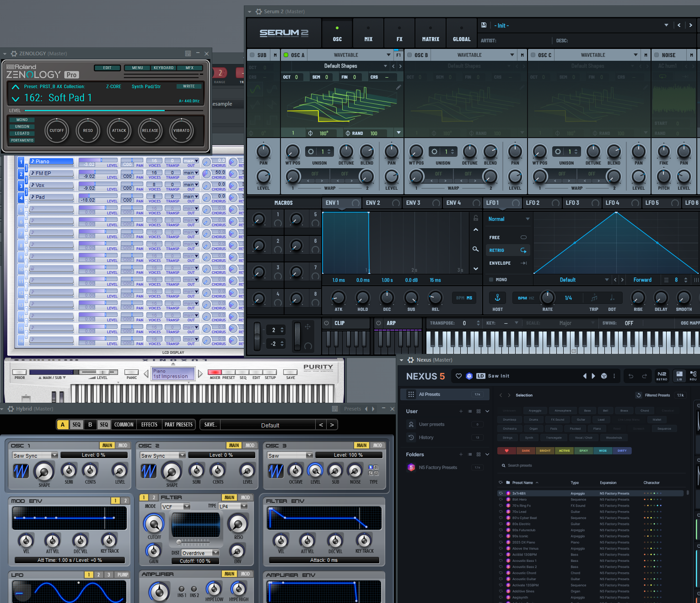The image size is (700, 603).
Task: Toggle the Serum envelope lock icon
Action: [x=476, y=218]
